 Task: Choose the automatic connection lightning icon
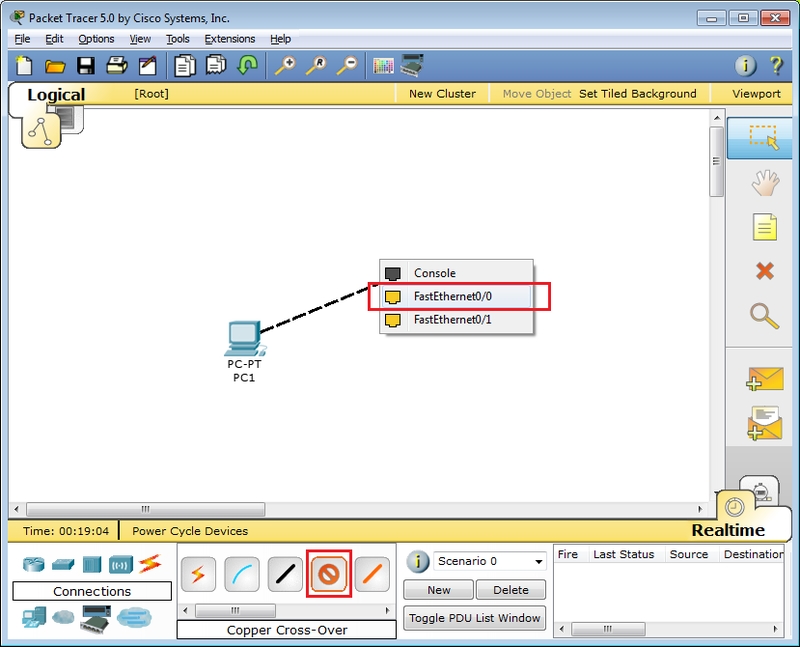click(x=198, y=574)
